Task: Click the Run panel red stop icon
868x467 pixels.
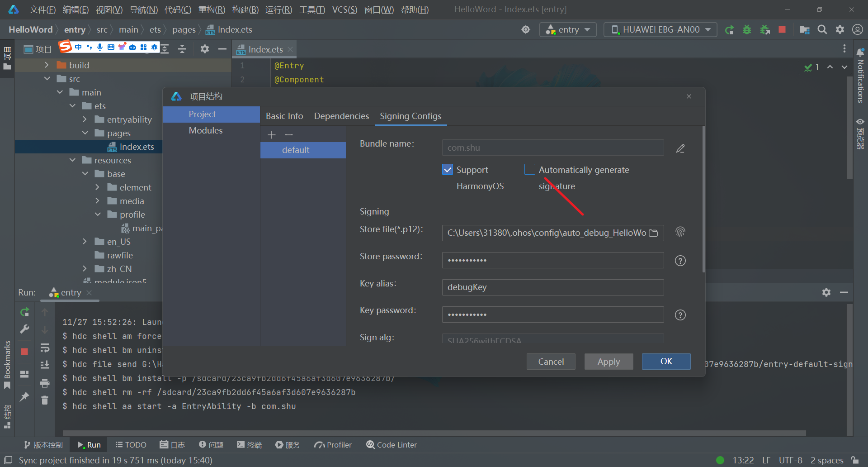Action: [25, 352]
